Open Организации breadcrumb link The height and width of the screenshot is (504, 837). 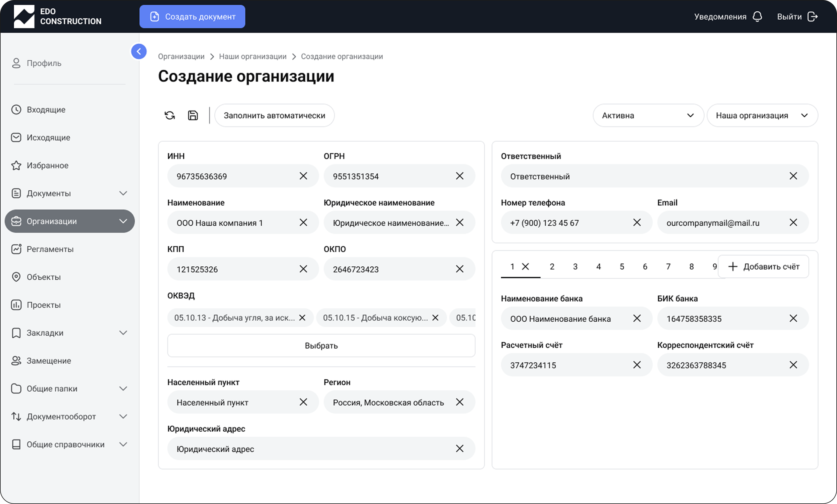[x=181, y=56]
